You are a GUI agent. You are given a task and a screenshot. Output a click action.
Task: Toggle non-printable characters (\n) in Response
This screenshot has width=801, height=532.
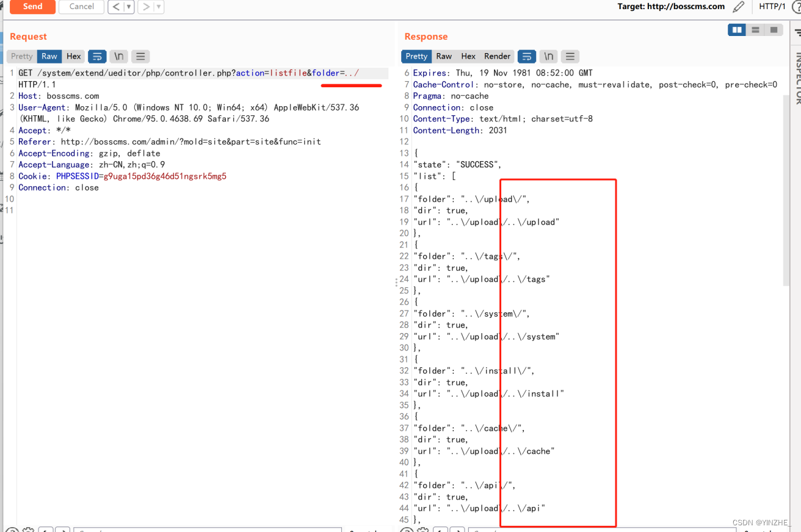point(549,56)
